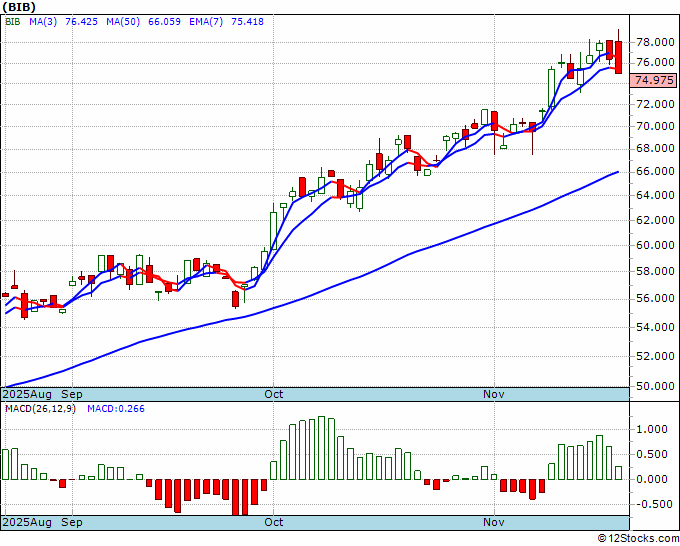Select the MA(3) legend label

point(43,21)
